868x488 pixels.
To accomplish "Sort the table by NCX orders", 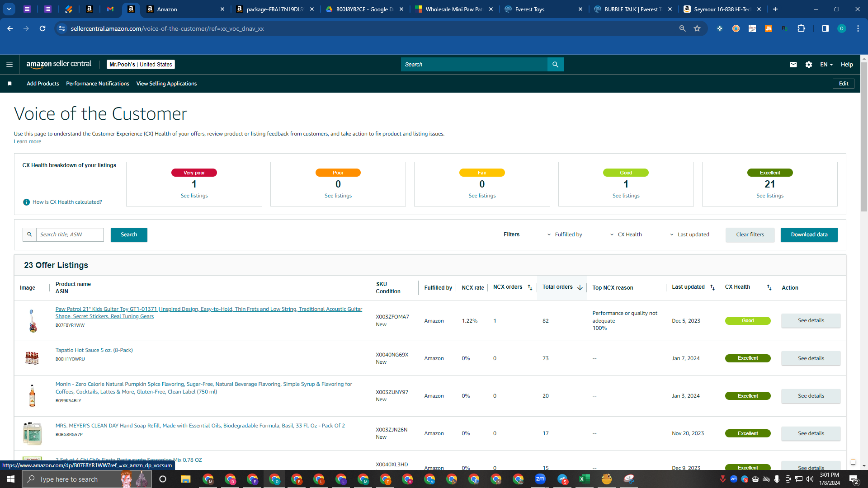I will pos(530,288).
